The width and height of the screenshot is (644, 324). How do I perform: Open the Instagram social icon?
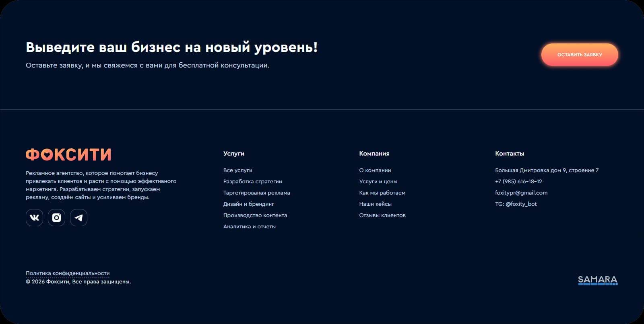pos(56,217)
